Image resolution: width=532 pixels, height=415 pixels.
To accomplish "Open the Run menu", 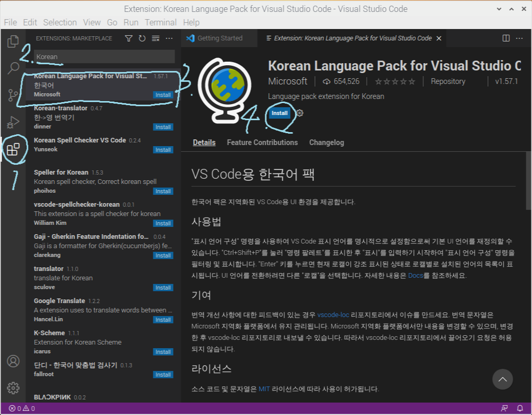I will click(x=131, y=22).
